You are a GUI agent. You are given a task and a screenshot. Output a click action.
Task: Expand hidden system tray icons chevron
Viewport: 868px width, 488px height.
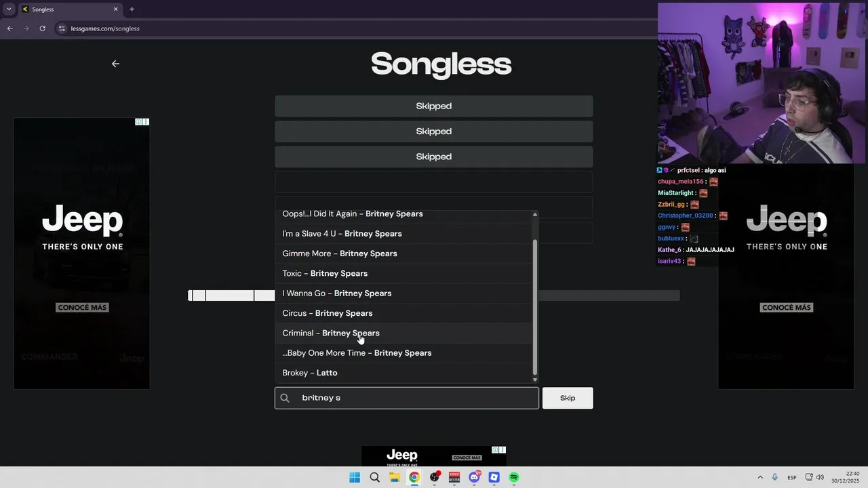click(760, 478)
